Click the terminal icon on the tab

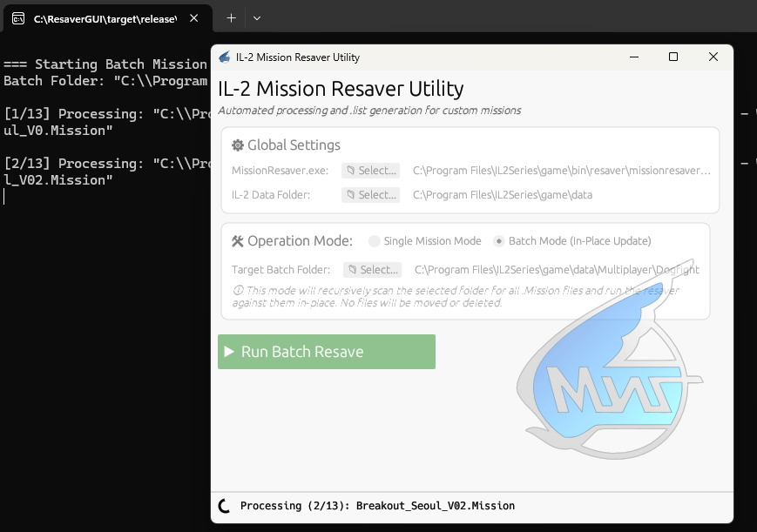(18, 19)
